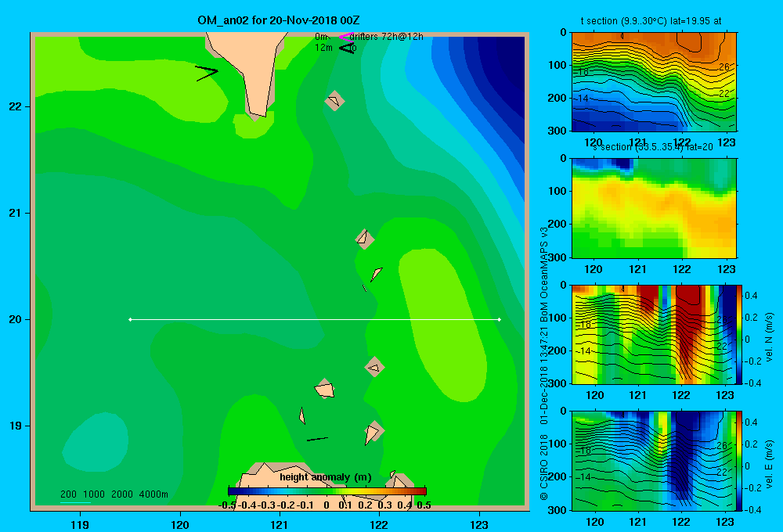
Task: Click longitude label 119 on the main map
Action: point(80,524)
